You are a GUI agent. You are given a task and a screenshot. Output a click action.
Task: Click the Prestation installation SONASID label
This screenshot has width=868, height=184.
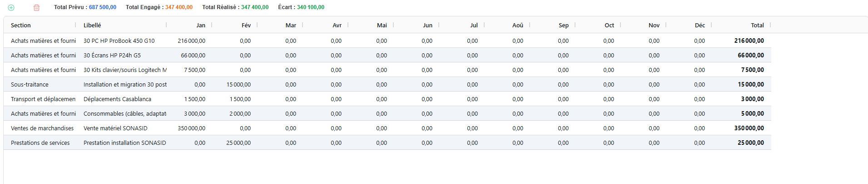tap(124, 143)
